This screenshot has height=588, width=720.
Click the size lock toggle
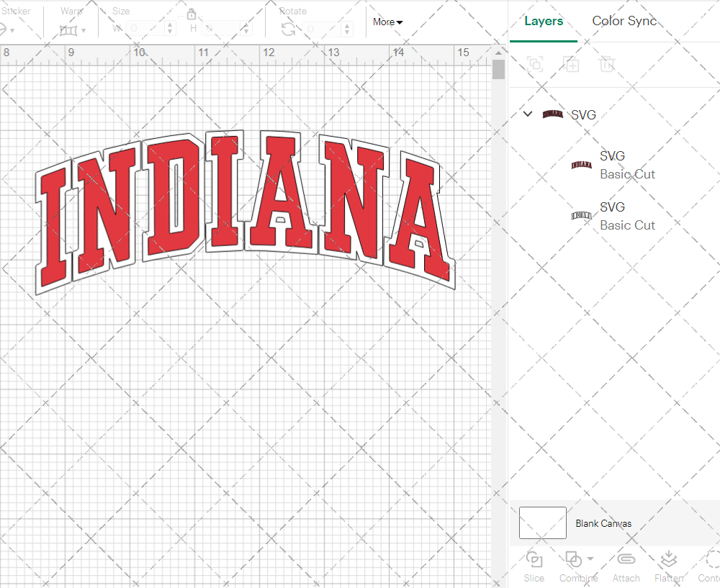(192, 14)
